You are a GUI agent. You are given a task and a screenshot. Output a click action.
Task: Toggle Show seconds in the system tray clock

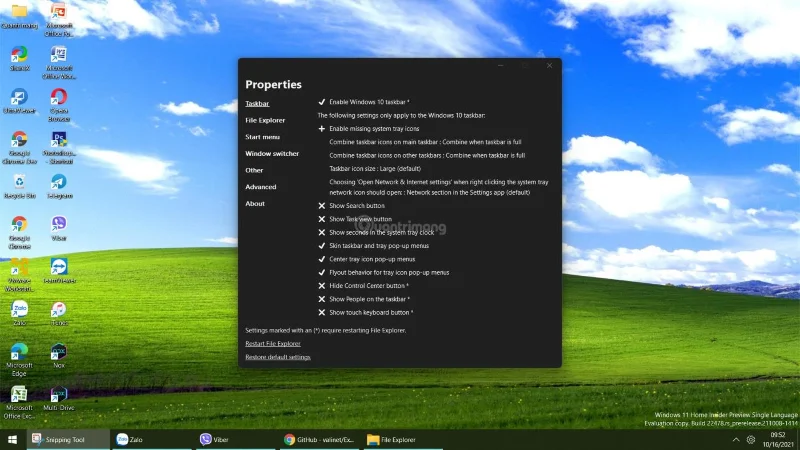(376, 232)
